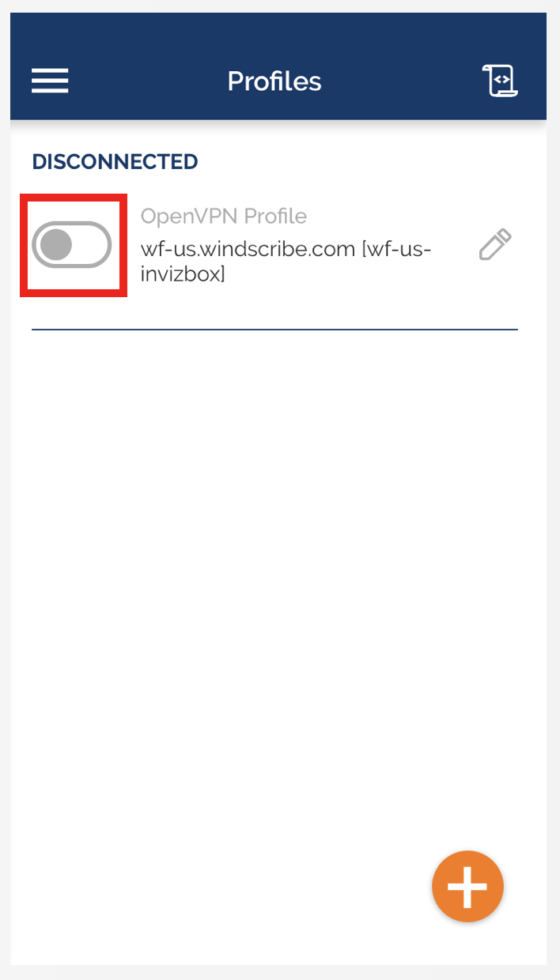View logs using the scroll code icon
Image resolution: width=560 pixels, height=980 pixels.
pyautogui.click(x=499, y=81)
